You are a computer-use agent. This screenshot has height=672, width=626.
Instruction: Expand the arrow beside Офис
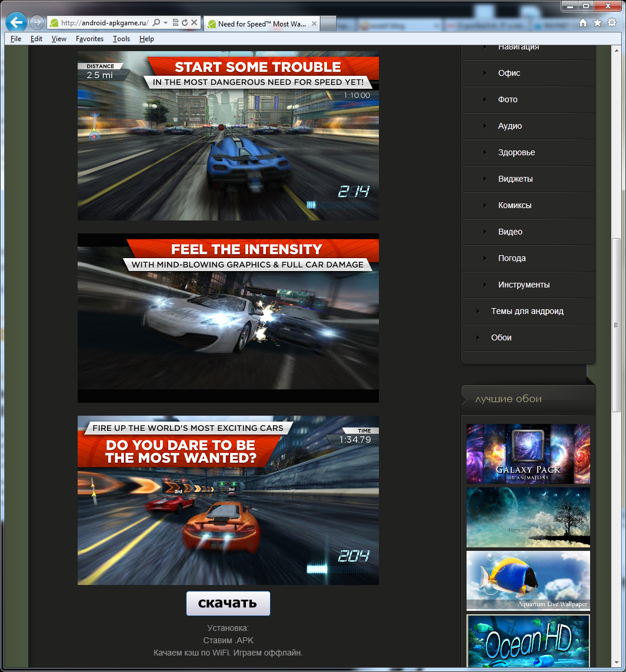tap(485, 73)
